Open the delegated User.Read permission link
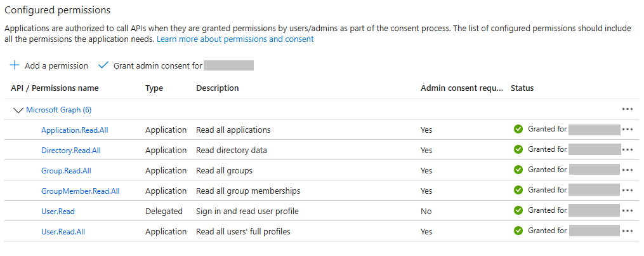 click(x=58, y=212)
